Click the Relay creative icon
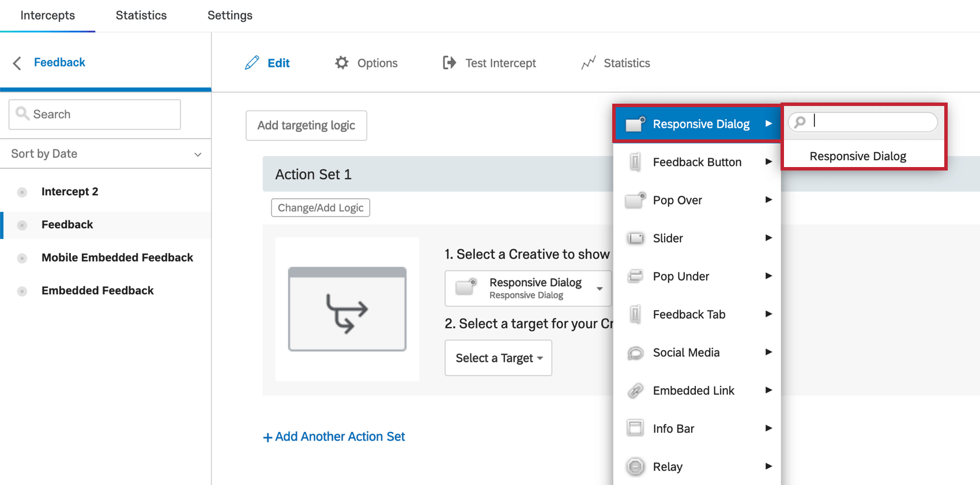 [635, 467]
